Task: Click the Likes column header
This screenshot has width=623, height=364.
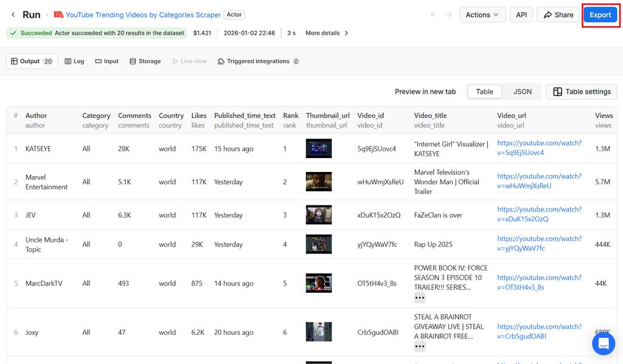Action: point(199,115)
